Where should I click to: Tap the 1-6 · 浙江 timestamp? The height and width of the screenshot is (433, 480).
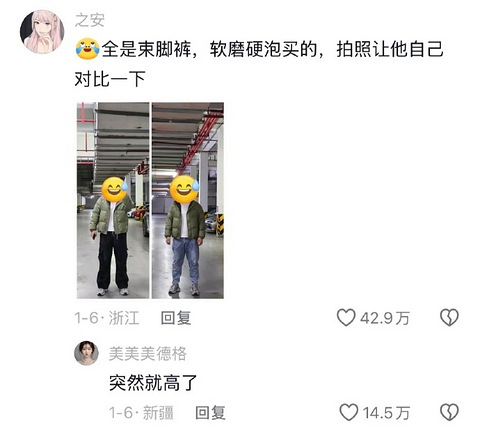[107, 318]
